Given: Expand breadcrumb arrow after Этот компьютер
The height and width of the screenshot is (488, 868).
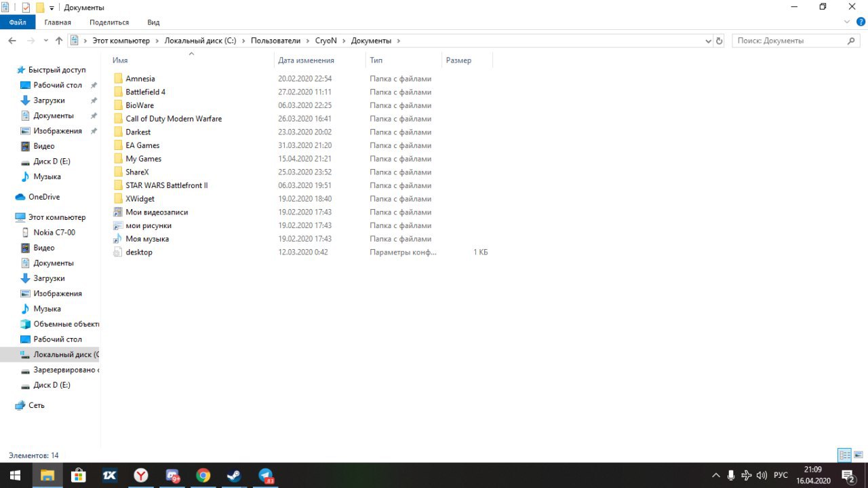Looking at the screenshot, I should pyautogui.click(x=157, y=41).
